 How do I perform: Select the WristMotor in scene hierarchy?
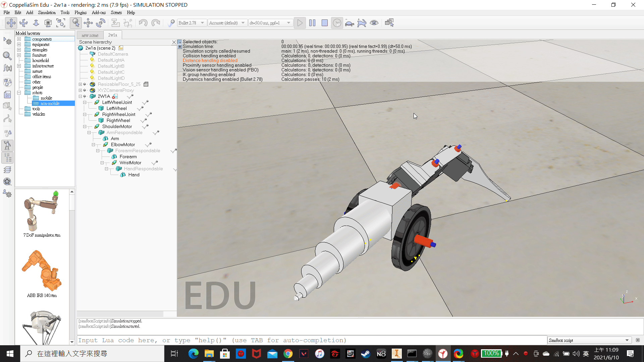coord(130,163)
